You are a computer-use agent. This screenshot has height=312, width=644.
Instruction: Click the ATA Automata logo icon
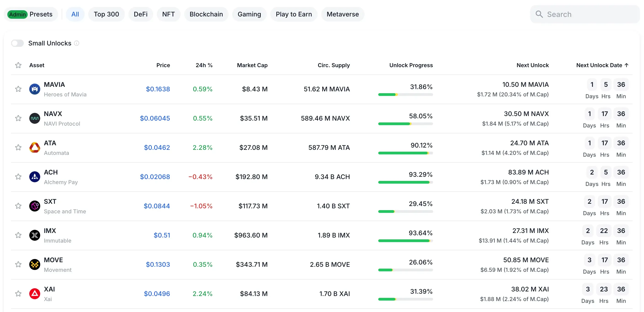tap(35, 148)
